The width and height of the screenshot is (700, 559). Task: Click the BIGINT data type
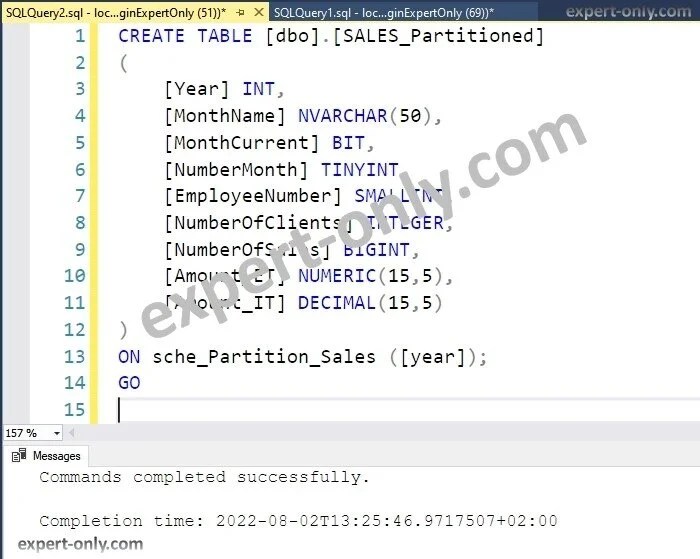[x=376, y=250]
